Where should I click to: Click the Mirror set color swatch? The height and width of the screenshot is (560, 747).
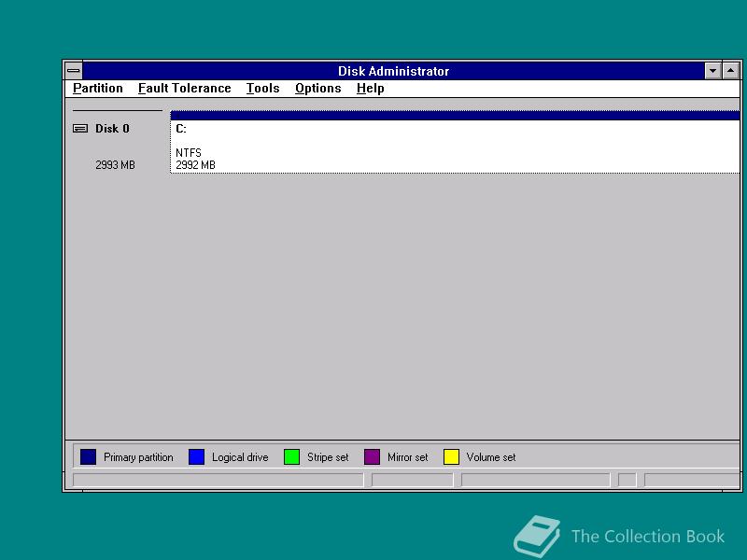click(372, 457)
